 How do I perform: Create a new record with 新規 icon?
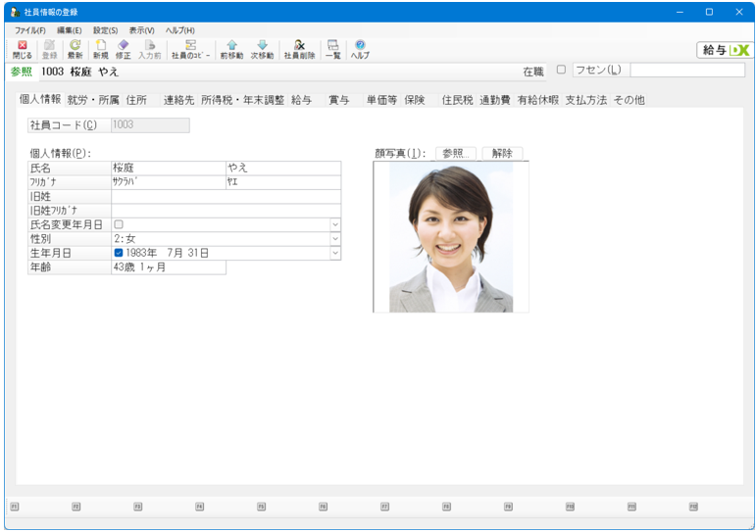coord(101,50)
